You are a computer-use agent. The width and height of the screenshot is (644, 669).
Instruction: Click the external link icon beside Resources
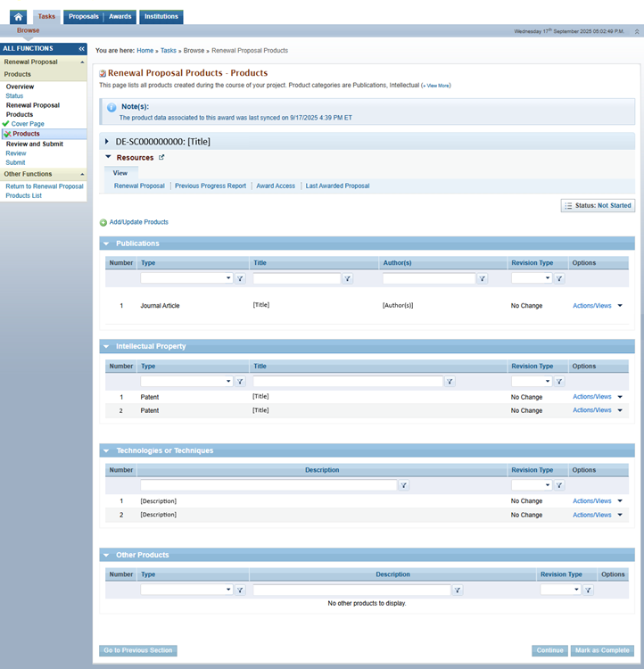pyautogui.click(x=161, y=158)
